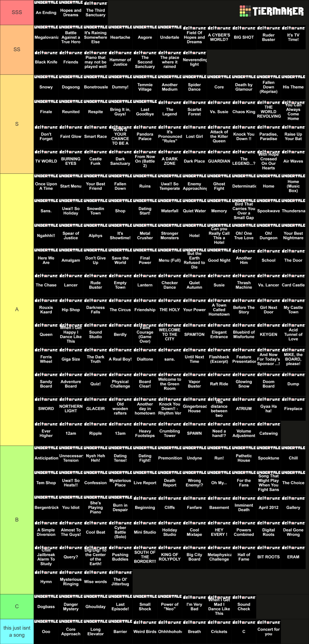Click The Third Sanctuary tile

click(95, 12)
